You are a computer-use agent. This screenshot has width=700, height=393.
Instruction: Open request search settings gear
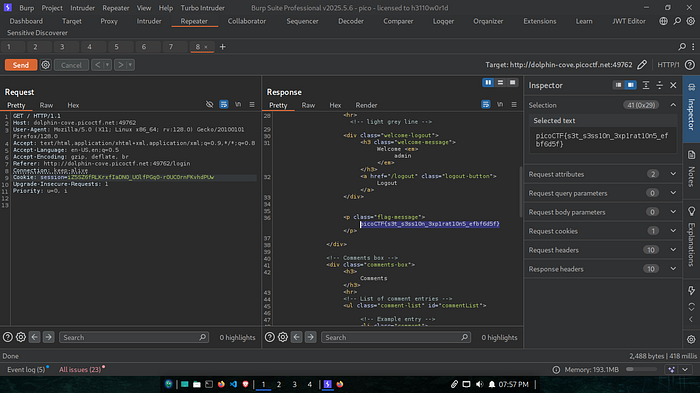pos(21,337)
